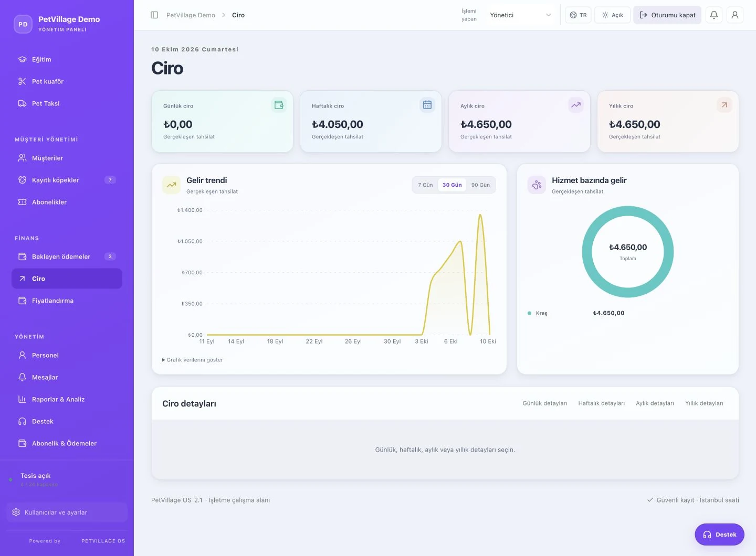This screenshot has width=756, height=556.
Task: Click the Müşteriler people icon
Action: click(22, 158)
